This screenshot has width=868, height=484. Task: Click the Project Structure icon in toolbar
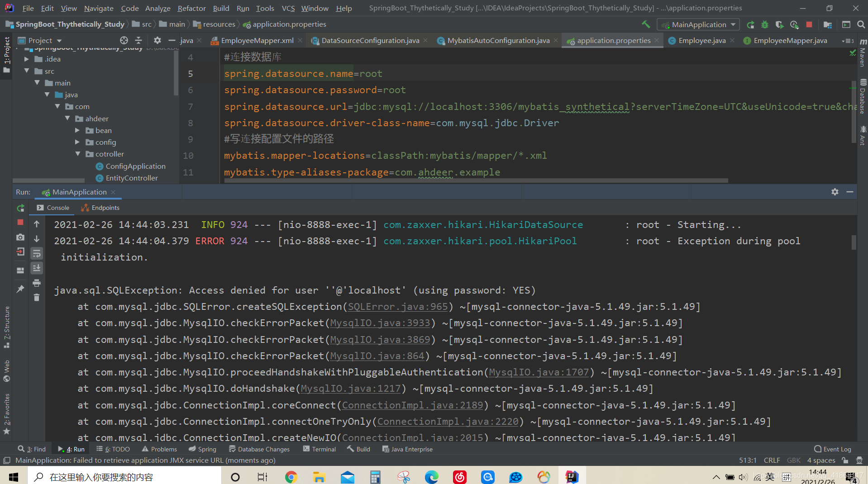tap(828, 24)
